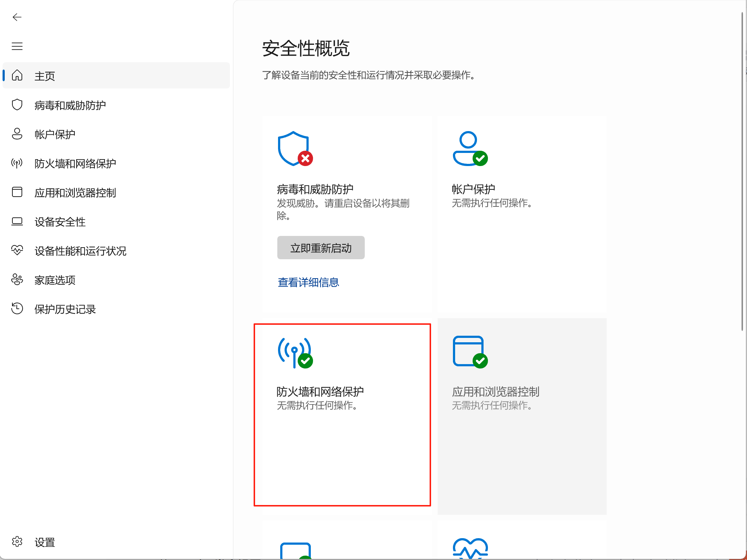Click 无需执行任何操作。 under 防火墙和网络保护
The width and height of the screenshot is (747, 560).
[317, 405]
